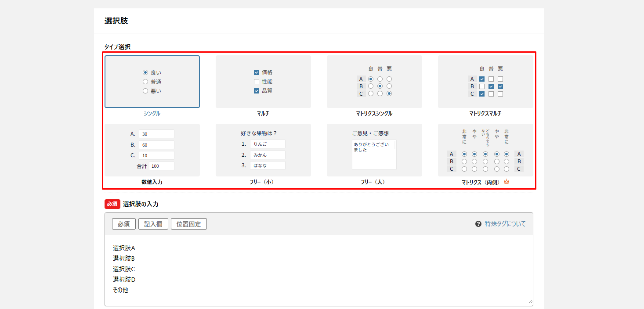Click the 必須 tag button
Image resolution: width=644 pixels, height=309 pixels.
point(124,224)
